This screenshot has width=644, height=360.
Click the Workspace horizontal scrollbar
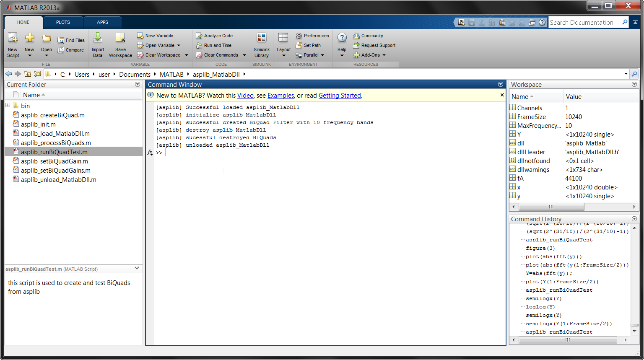click(551, 207)
